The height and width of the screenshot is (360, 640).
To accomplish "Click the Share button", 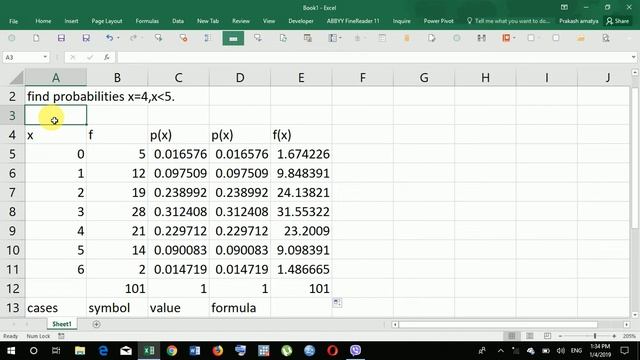I will (618, 21).
